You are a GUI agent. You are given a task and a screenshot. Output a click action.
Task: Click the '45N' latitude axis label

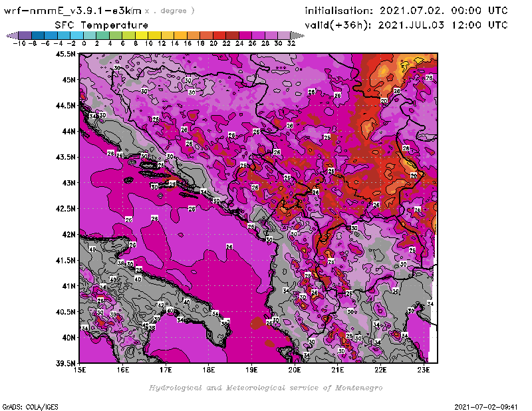point(69,80)
